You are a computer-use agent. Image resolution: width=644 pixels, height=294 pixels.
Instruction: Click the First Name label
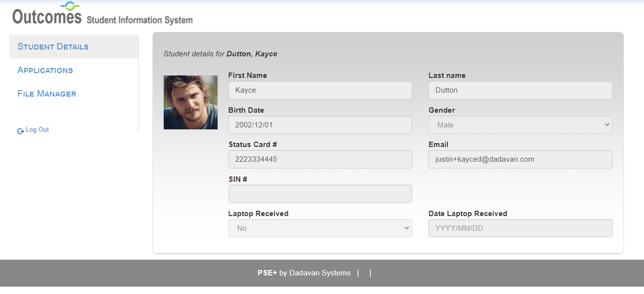[x=248, y=75]
